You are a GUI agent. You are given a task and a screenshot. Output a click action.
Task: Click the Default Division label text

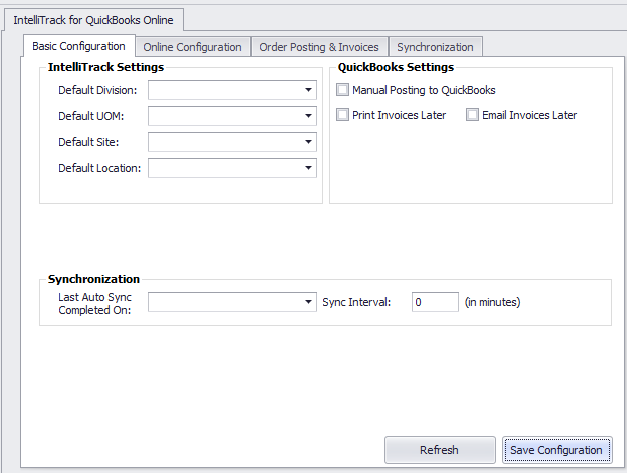pos(98,90)
